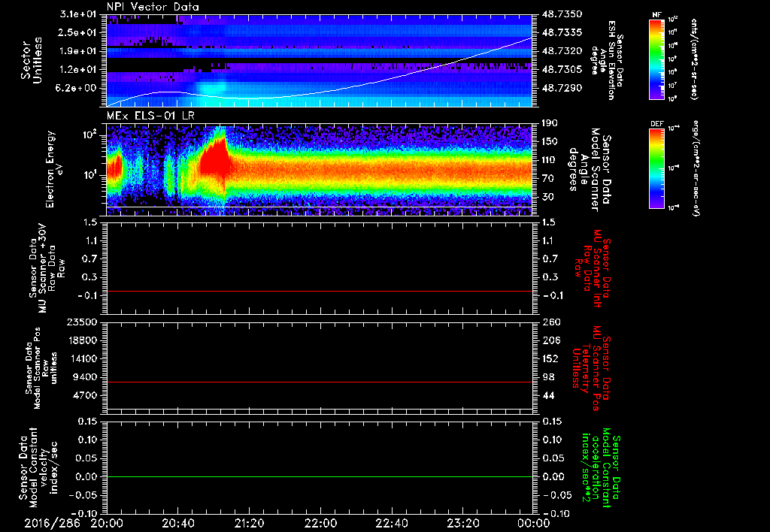Click the DEF label above the colorbar

point(657,124)
